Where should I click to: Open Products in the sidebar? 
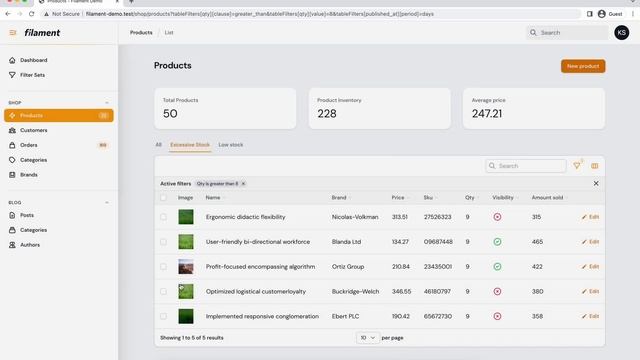click(59, 116)
